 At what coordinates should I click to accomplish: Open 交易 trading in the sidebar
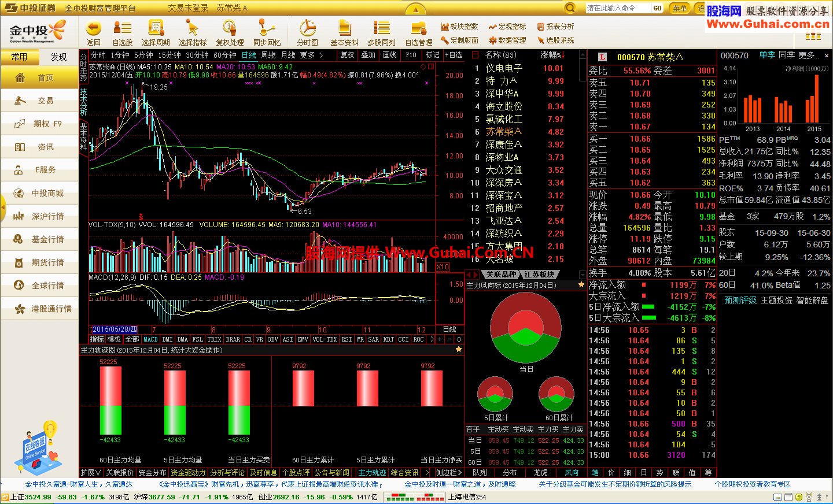tap(39, 101)
